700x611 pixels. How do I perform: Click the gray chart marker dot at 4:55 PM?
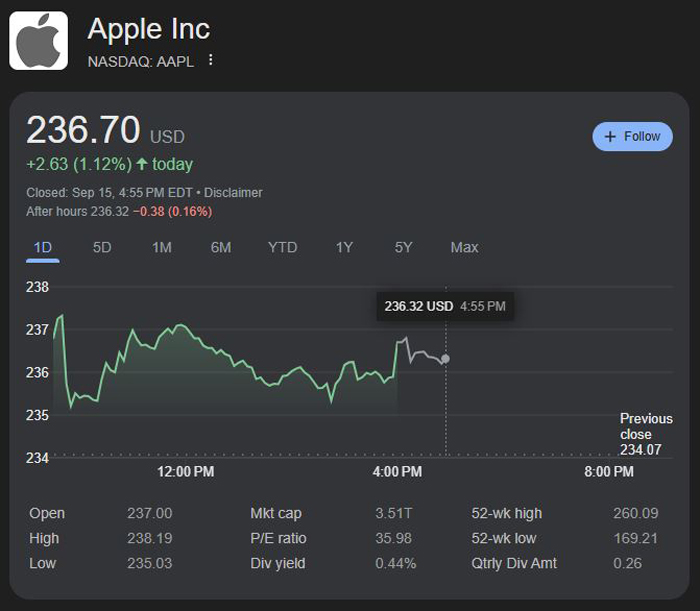[x=446, y=358]
